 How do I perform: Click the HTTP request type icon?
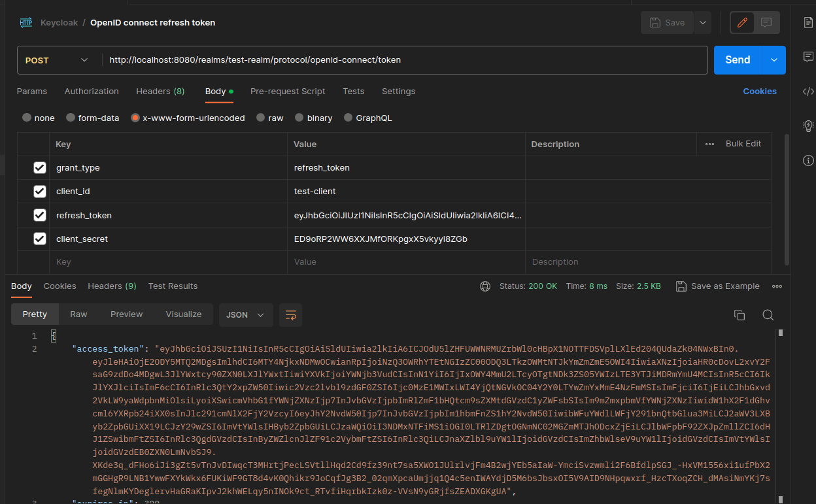26,22
